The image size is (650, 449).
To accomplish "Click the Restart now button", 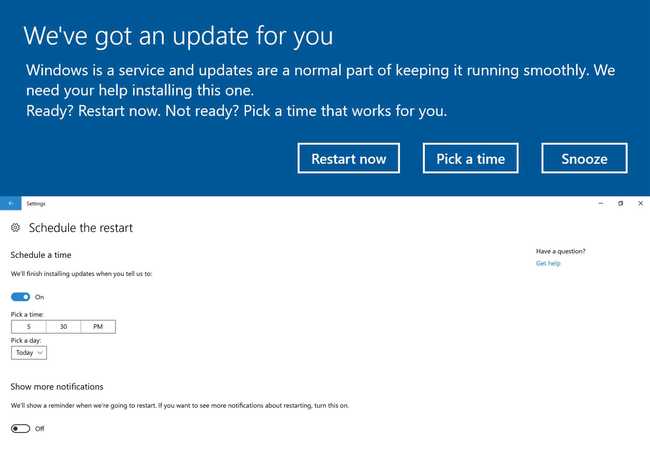I will click(x=349, y=158).
